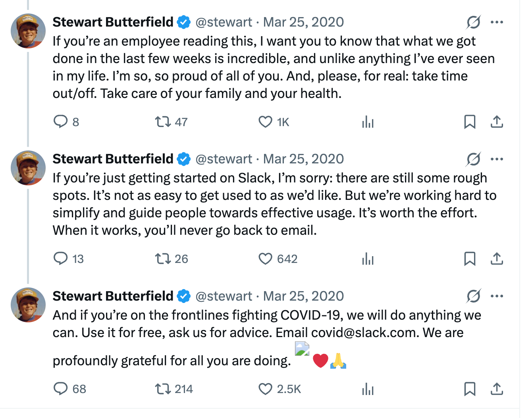Reply to the Slack rough spots tweet
532x418 pixels.
61,259
